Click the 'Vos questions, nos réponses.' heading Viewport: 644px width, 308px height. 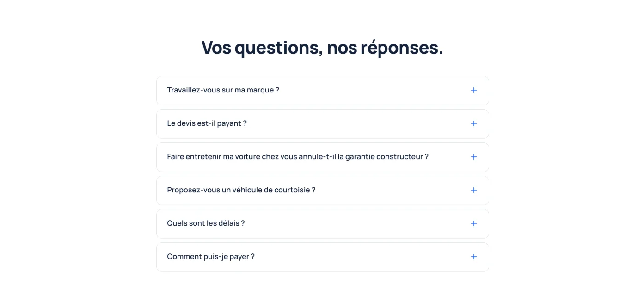[x=322, y=48]
